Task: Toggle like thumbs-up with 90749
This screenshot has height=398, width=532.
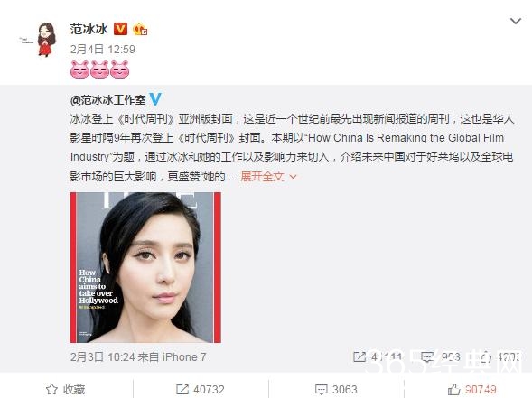Action: click(x=471, y=390)
